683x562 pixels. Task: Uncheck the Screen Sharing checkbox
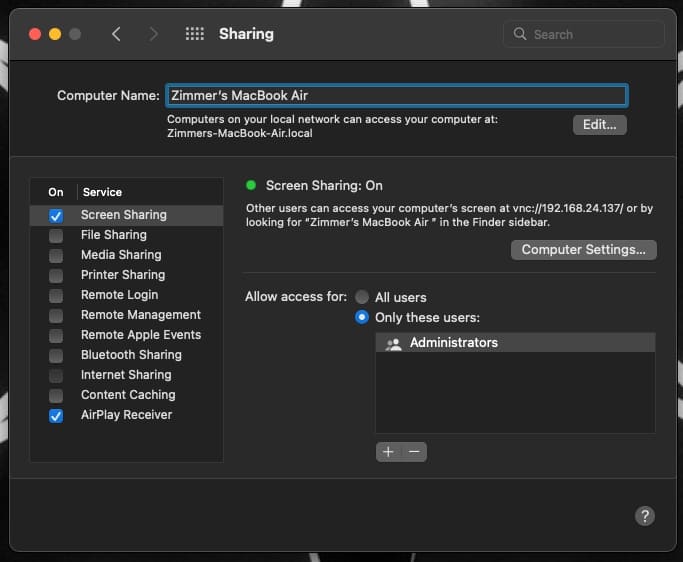pyautogui.click(x=56, y=216)
